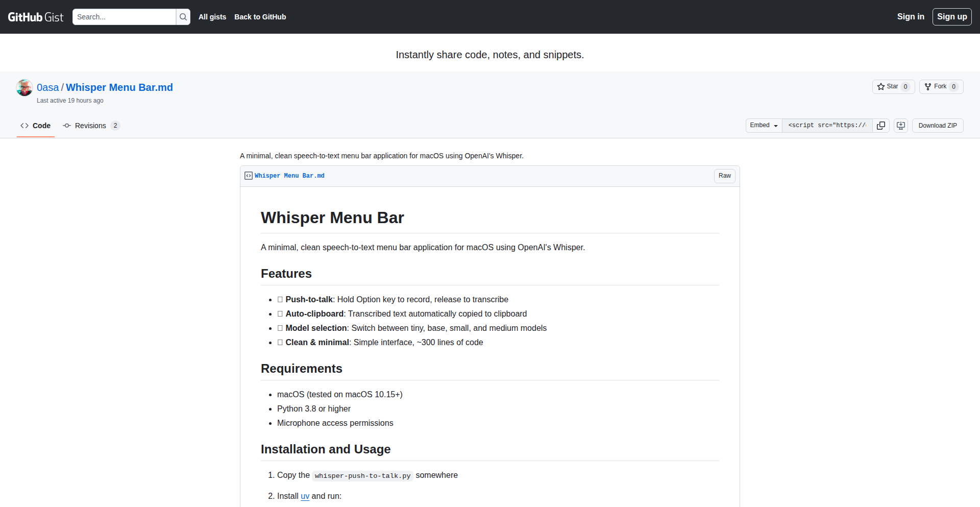The image size is (980, 507).
Task: Switch to the Revisions tab
Action: point(90,126)
